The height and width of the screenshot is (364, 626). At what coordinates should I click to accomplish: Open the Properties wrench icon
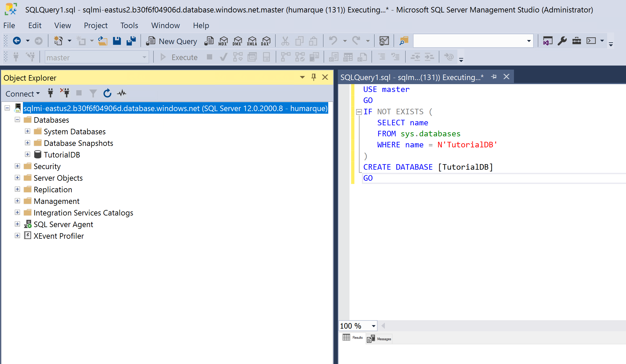click(562, 41)
